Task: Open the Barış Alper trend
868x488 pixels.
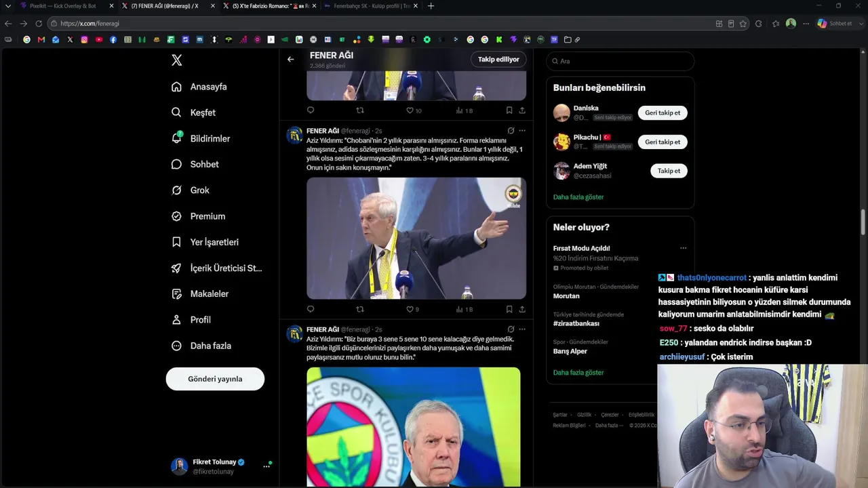Action: click(x=570, y=351)
